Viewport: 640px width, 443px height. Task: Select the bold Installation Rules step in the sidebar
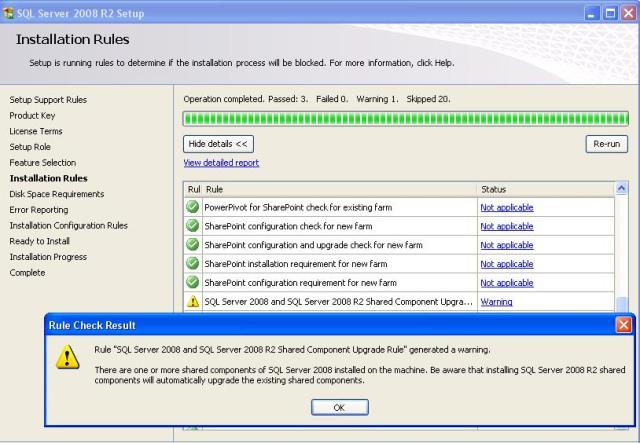click(x=49, y=178)
